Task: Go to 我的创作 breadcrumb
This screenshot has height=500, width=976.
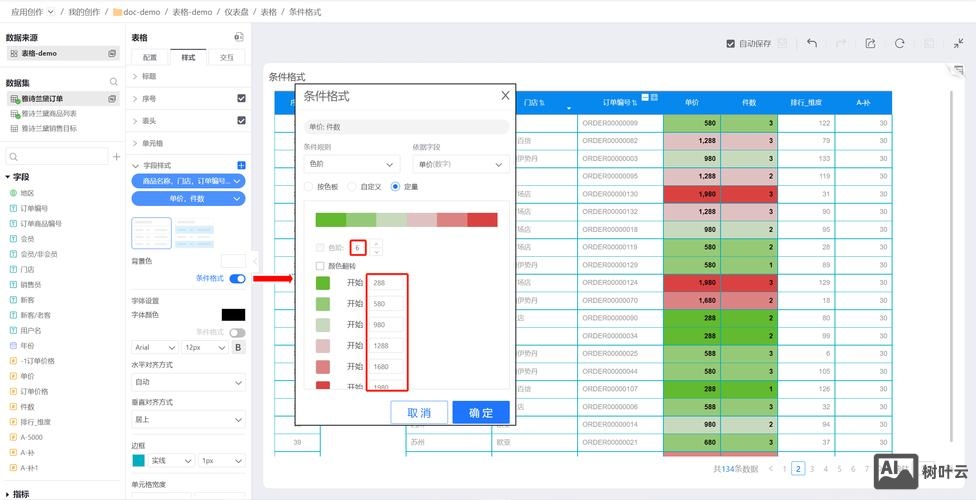Action: coord(83,12)
